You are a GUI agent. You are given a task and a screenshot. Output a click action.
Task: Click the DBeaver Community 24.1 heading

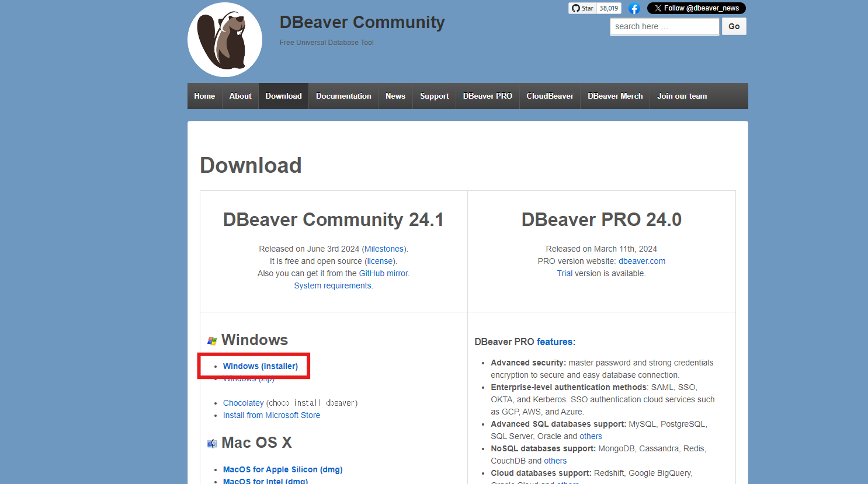pos(334,220)
